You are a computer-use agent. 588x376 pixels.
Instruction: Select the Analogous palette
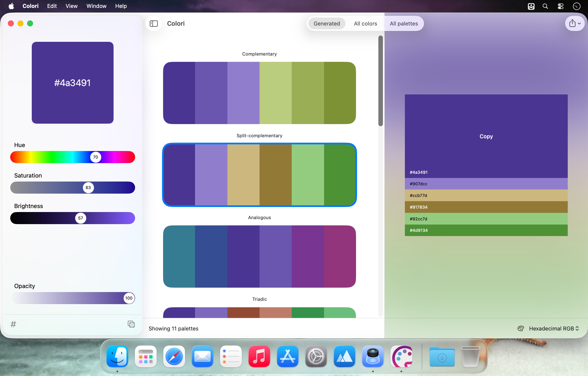pyautogui.click(x=259, y=256)
